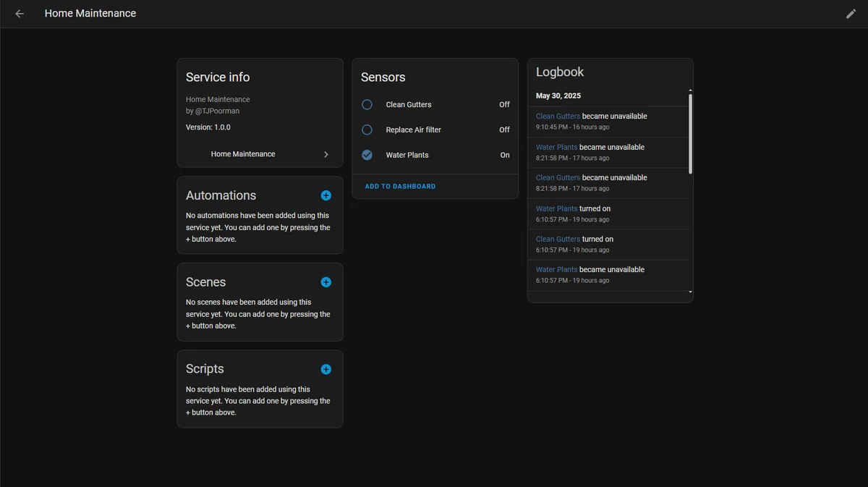This screenshot has width=868, height=487.
Task: Click the Automations card heading
Action: pos(221,195)
